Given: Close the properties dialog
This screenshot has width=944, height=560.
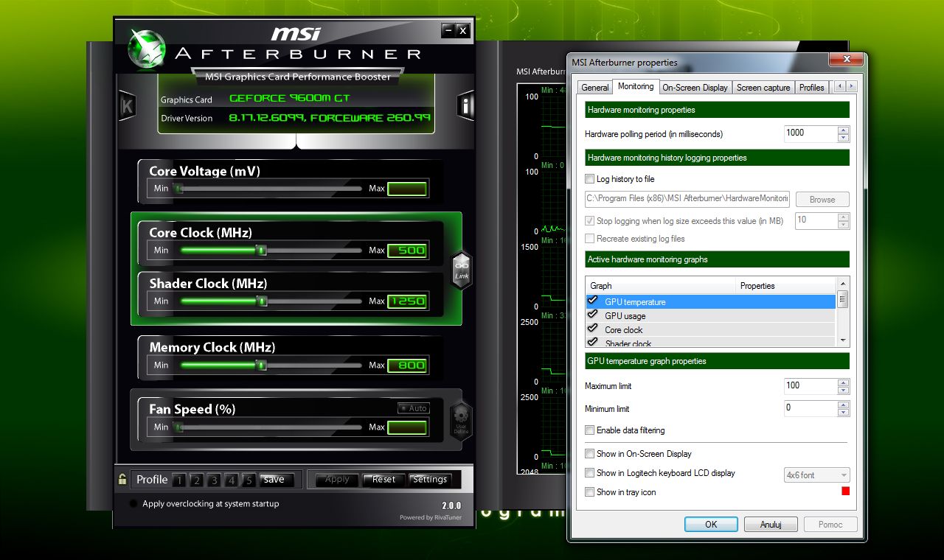Looking at the screenshot, I should pos(846,60).
